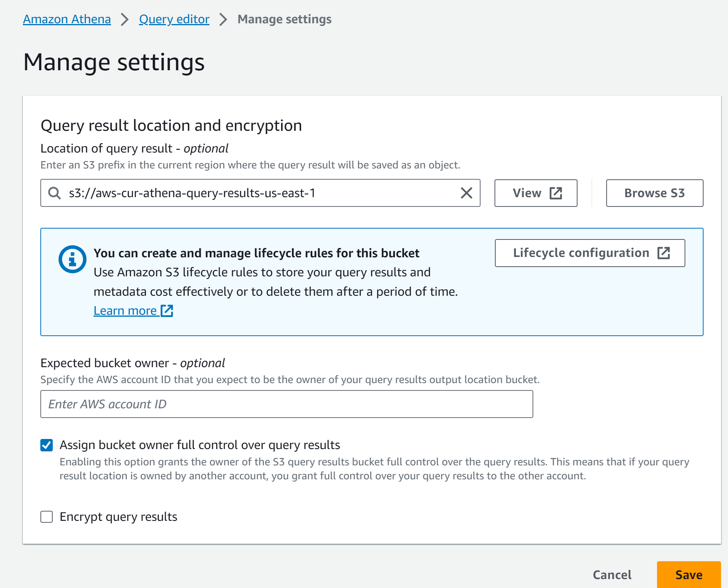The width and height of the screenshot is (728, 588).
Task: Click the external link icon next to Learn more
Action: pos(167,310)
